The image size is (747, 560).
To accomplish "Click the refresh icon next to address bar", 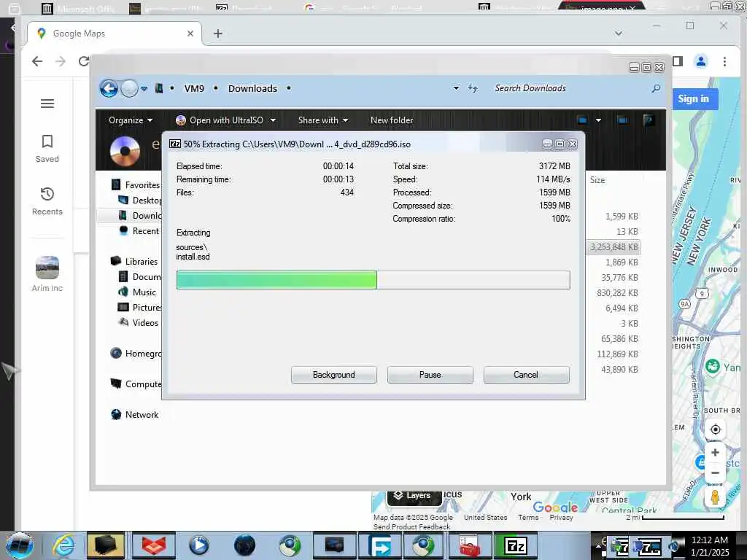I will [x=472, y=88].
